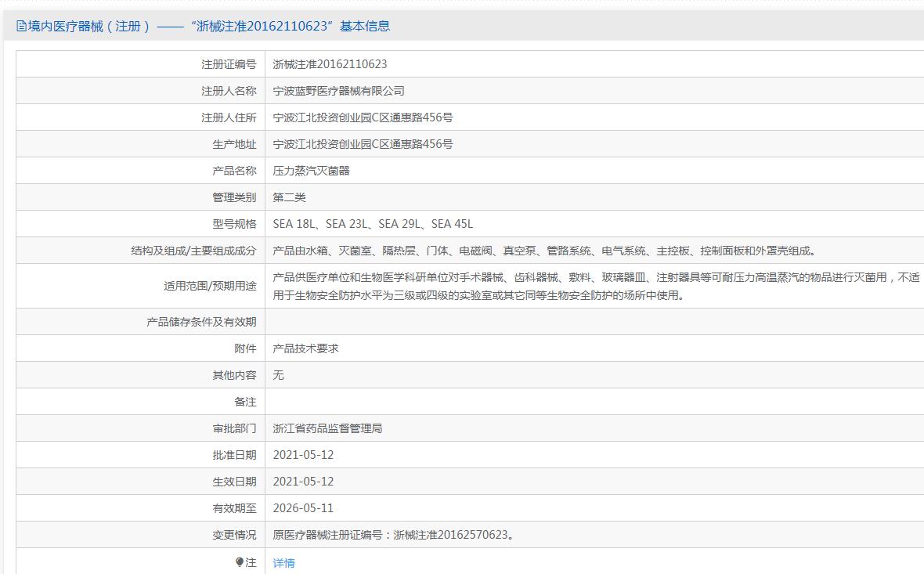This screenshot has width=924, height=574.
Task: Click the 生产地址 label
Action: (x=235, y=144)
